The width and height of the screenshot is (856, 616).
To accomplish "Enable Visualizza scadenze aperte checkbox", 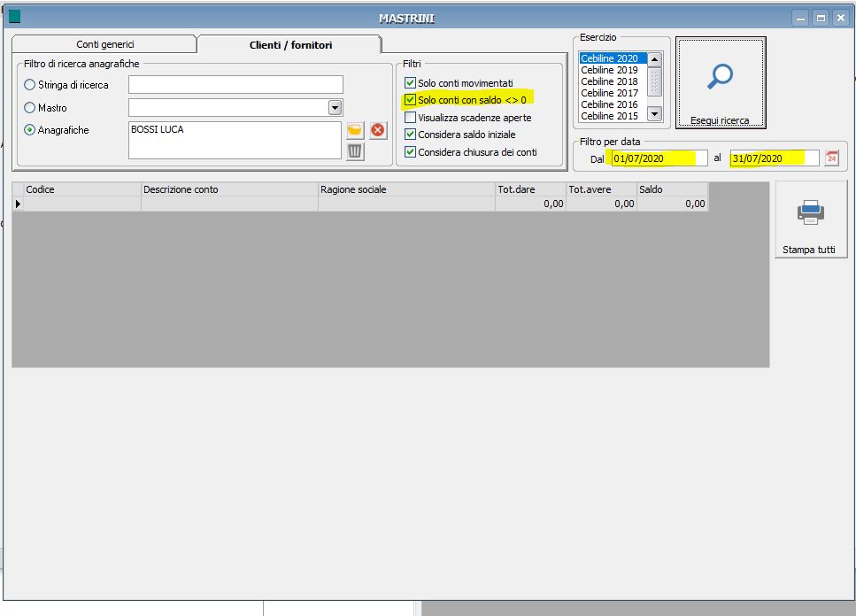I will [x=410, y=118].
